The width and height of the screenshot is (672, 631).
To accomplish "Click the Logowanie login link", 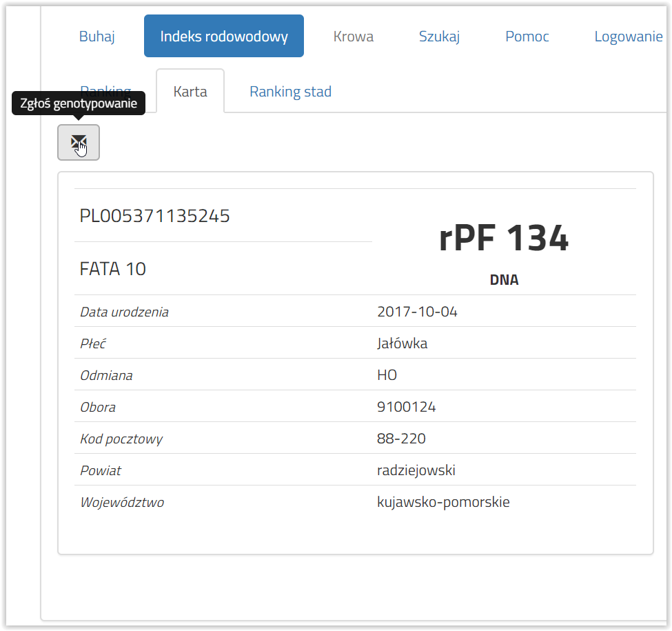I will [629, 37].
